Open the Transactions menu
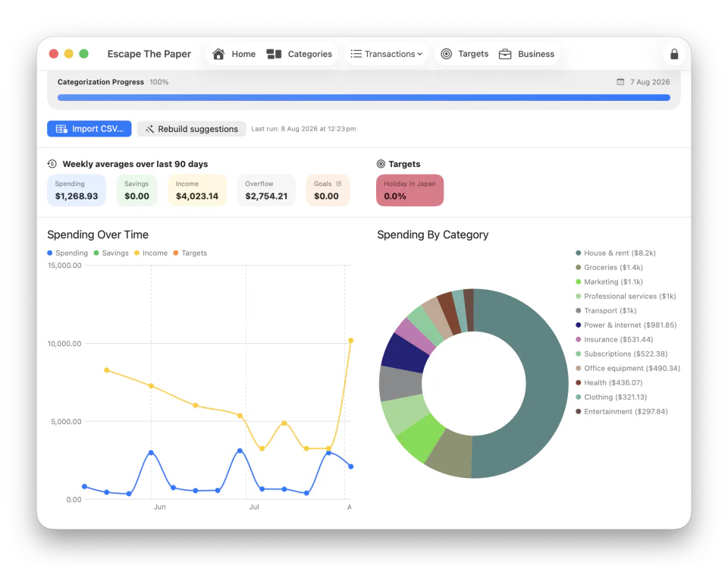The image size is (728, 566). click(x=386, y=54)
